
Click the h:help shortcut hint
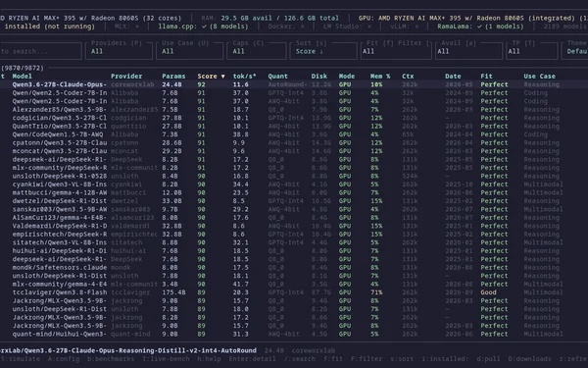[x=209, y=359]
